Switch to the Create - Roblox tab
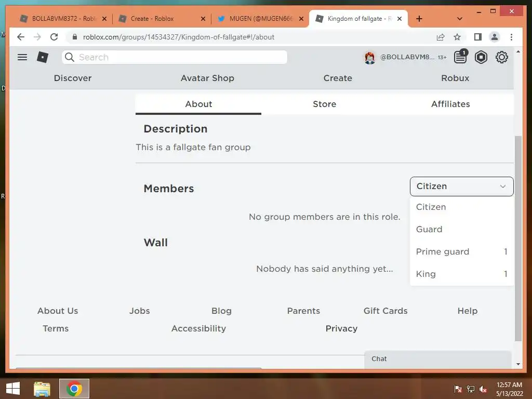 (x=162, y=19)
